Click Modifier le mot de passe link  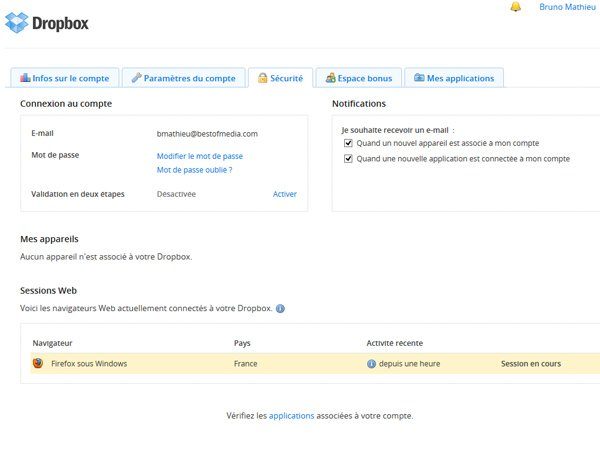click(x=200, y=156)
